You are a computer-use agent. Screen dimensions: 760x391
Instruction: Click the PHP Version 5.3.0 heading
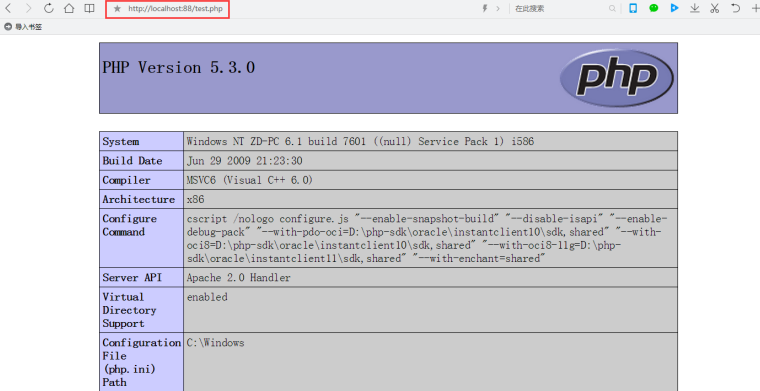pyautogui.click(x=178, y=67)
